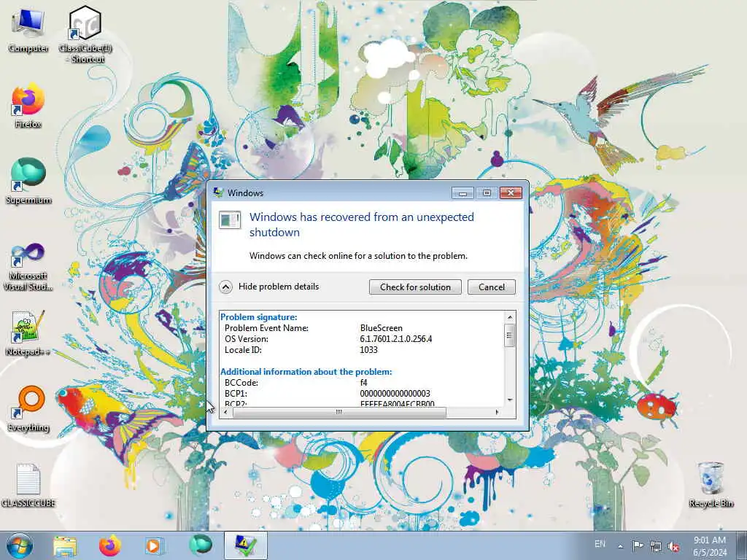Image resolution: width=747 pixels, height=560 pixels.
Task: Open Windows Media Player from the taskbar
Action: (x=154, y=546)
